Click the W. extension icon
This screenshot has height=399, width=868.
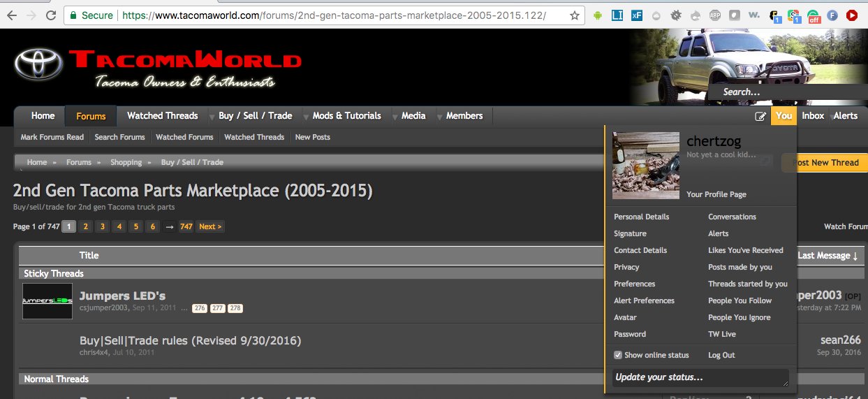coord(754,15)
